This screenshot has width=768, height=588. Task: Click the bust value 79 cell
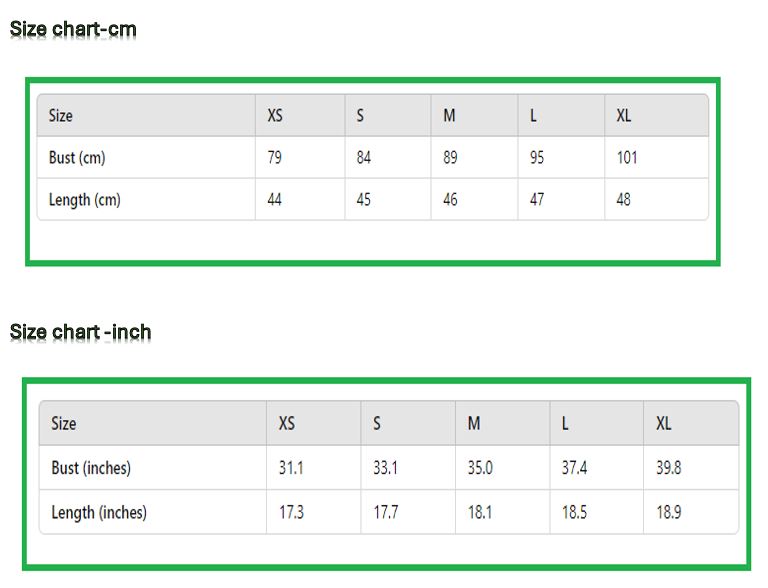(275, 158)
